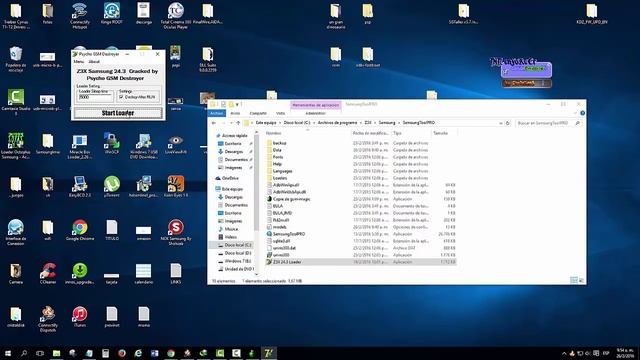
Task: Click the File Explorer help icon
Action: click(582, 113)
